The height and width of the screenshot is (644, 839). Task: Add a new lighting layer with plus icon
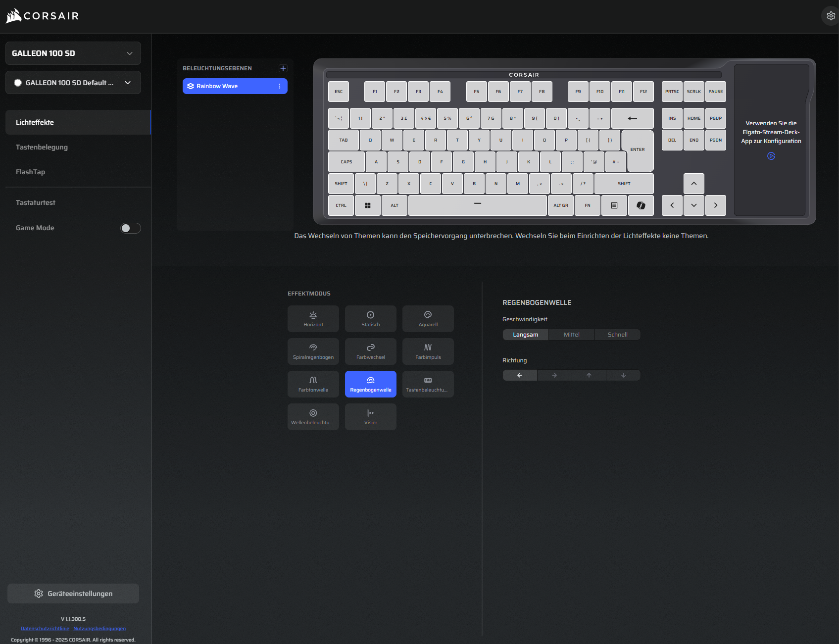[x=283, y=68]
